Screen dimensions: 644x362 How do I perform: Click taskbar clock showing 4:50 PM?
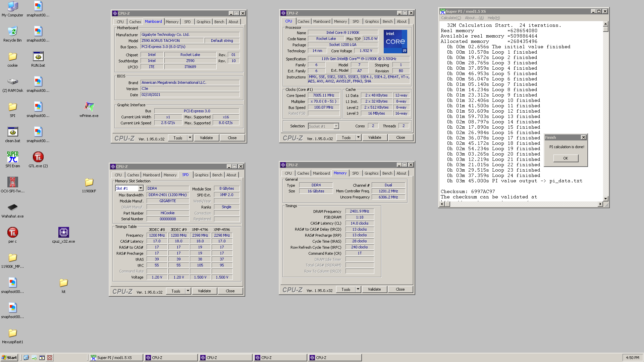[632, 358]
